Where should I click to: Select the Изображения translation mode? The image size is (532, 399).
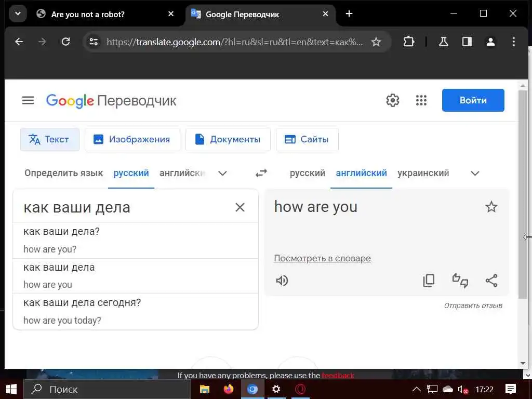tap(132, 139)
